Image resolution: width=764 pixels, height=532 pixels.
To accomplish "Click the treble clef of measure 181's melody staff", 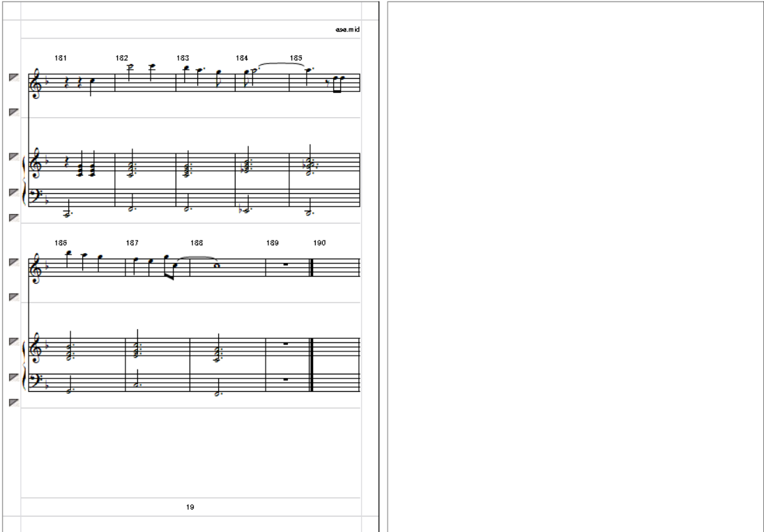I will click(36, 83).
